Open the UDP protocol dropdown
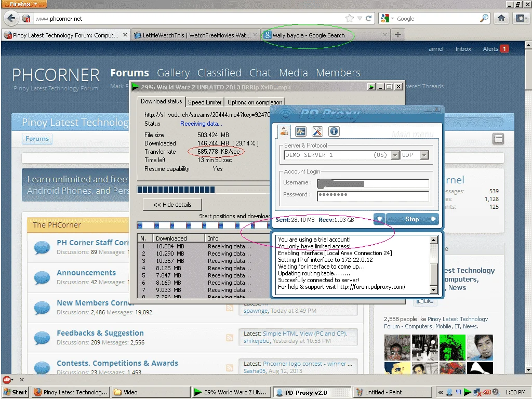This screenshot has width=532, height=399. click(x=424, y=155)
